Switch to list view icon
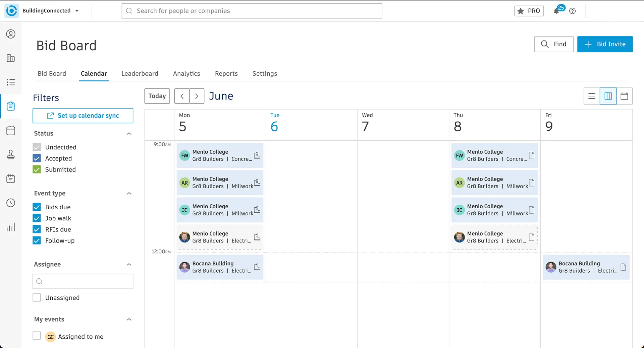Screen dimensions: 644x348 coord(592,96)
